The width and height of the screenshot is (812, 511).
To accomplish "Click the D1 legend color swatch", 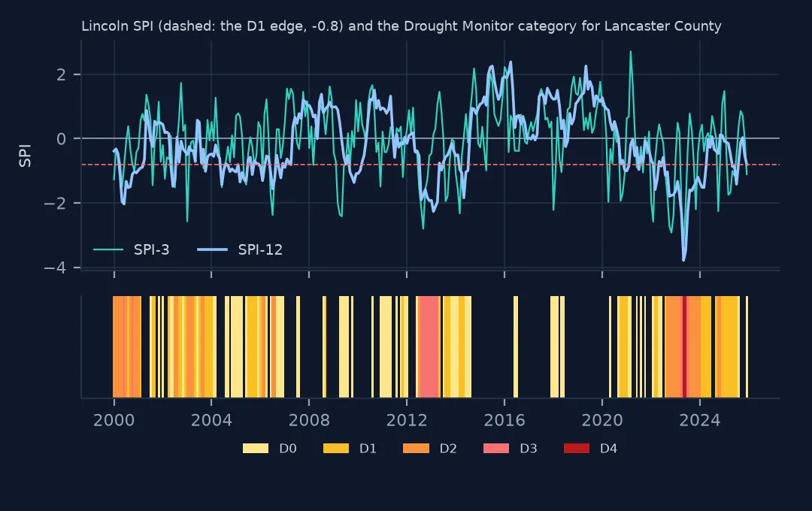I will 335,449.
